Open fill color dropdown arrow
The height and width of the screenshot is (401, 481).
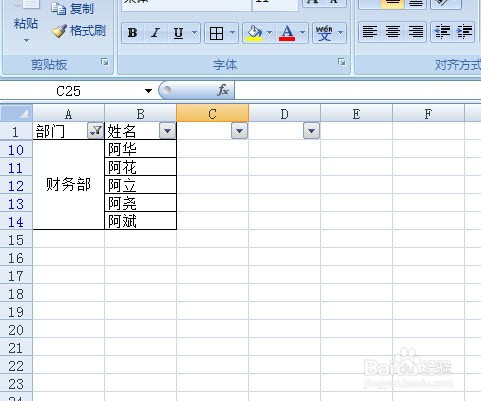[x=269, y=33]
